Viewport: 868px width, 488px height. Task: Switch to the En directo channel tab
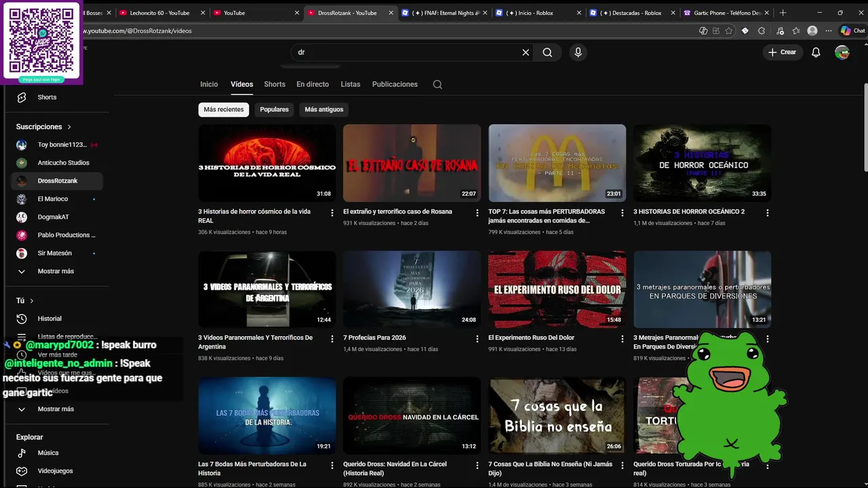[313, 85]
